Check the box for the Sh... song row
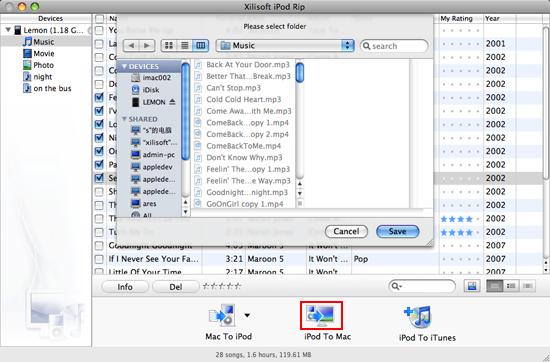This screenshot has width=550, height=362. click(100, 192)
